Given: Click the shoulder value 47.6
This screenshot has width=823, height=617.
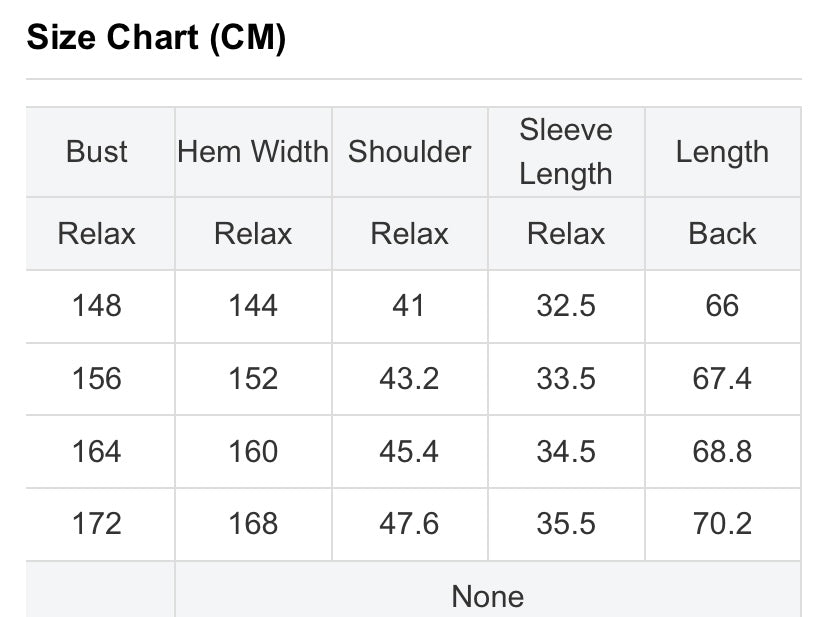Looking at the screenshot, I should pos(409,524).
